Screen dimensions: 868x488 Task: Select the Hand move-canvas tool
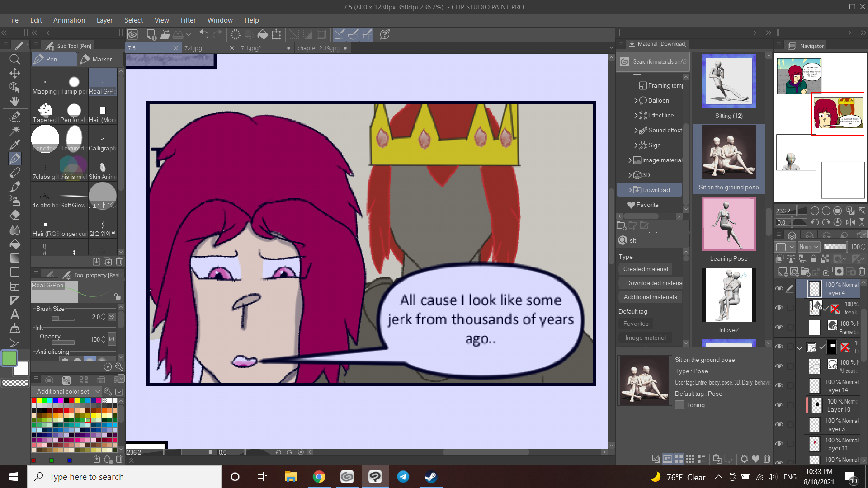point(14,101)
